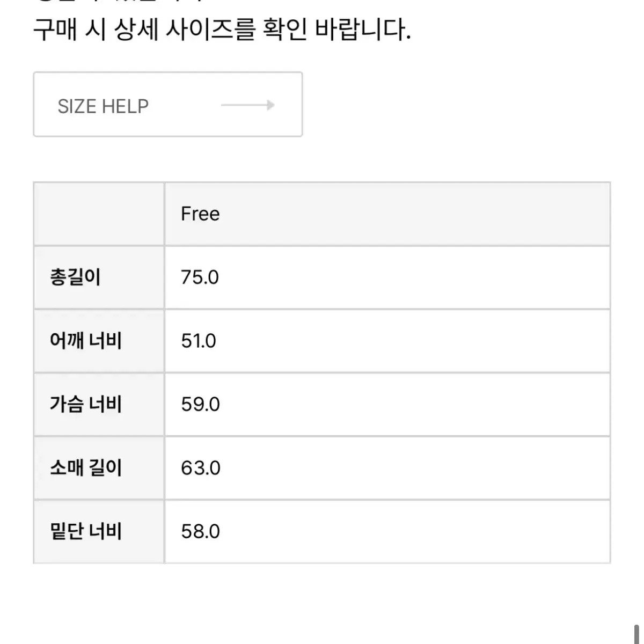Select the 밑단 너비 row label

click(x=86, y=531)
